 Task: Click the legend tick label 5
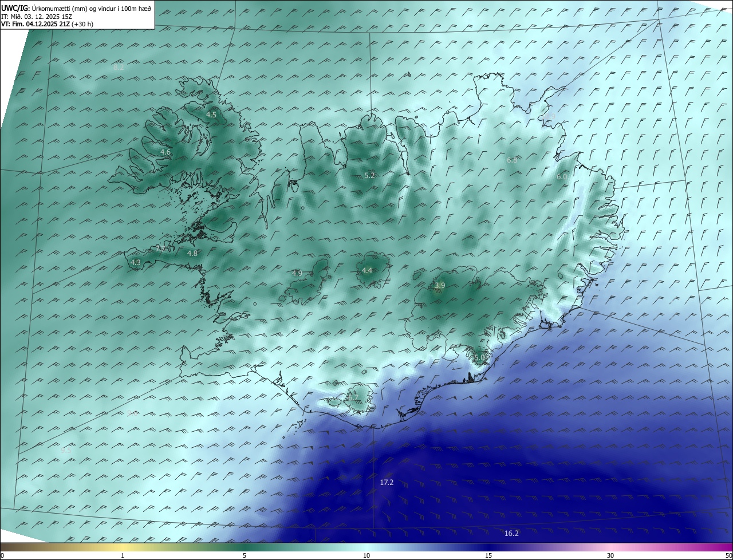(245, 555)
